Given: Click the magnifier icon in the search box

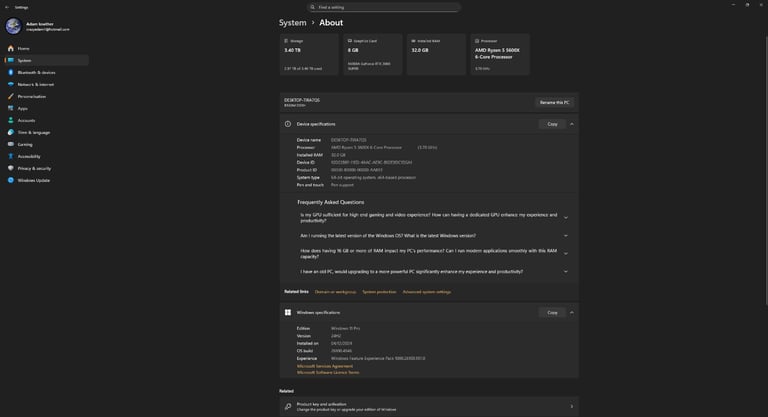Looking at the screenshot, I should pos(312,7).
